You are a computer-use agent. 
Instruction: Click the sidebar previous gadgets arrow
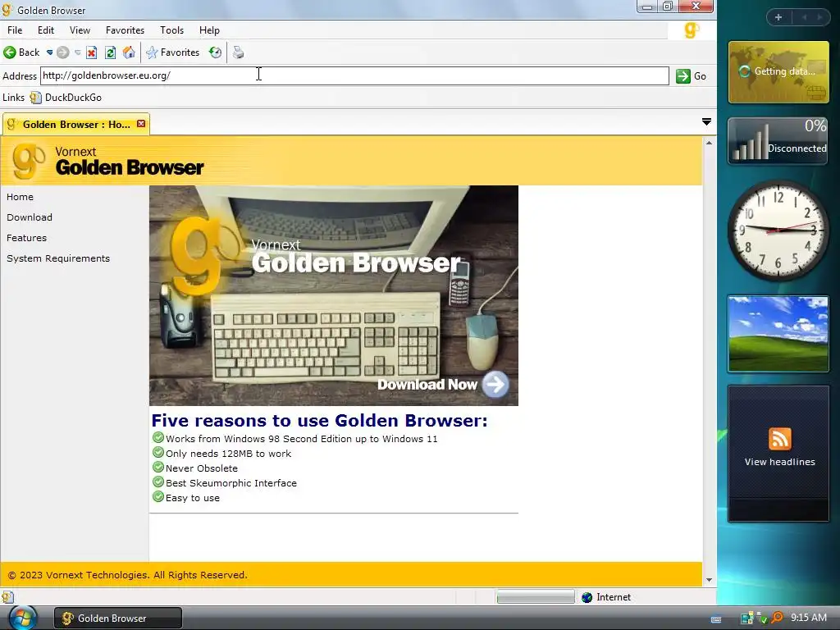(804, 17)
